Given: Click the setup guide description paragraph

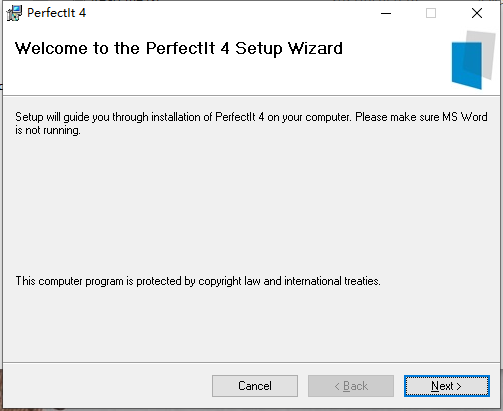Looking at the screenshot, I should [251, 123].
